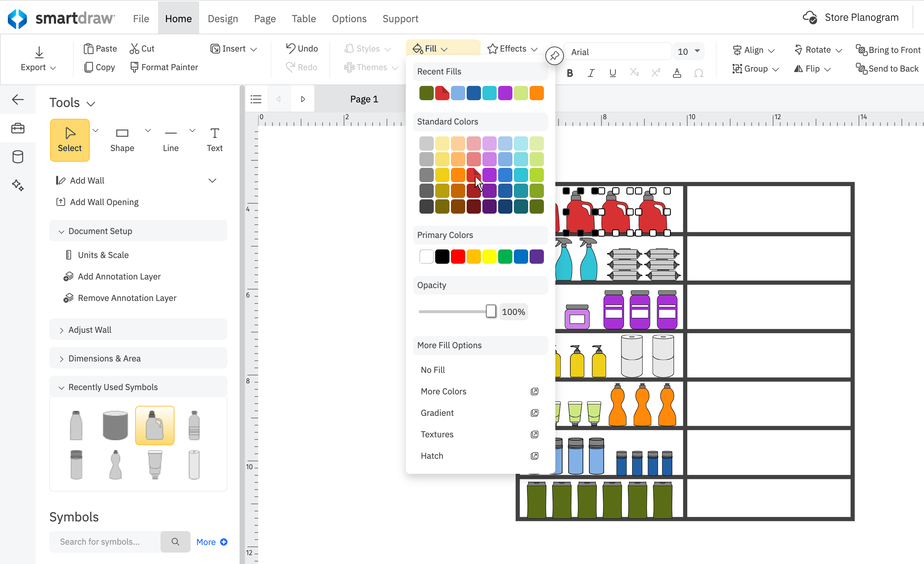The image size is (924, 564).
Task: Click the Bring to Front icon
Action: 861,49
